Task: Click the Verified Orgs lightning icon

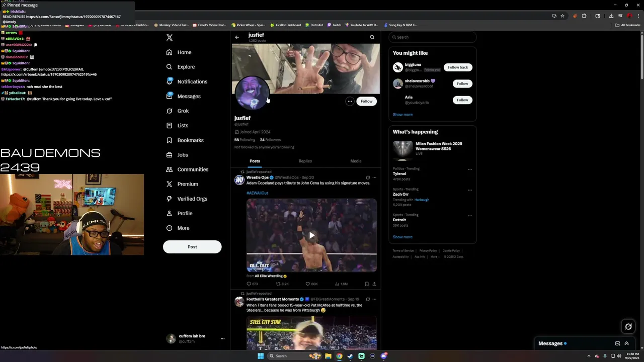Action: point(170,199)
